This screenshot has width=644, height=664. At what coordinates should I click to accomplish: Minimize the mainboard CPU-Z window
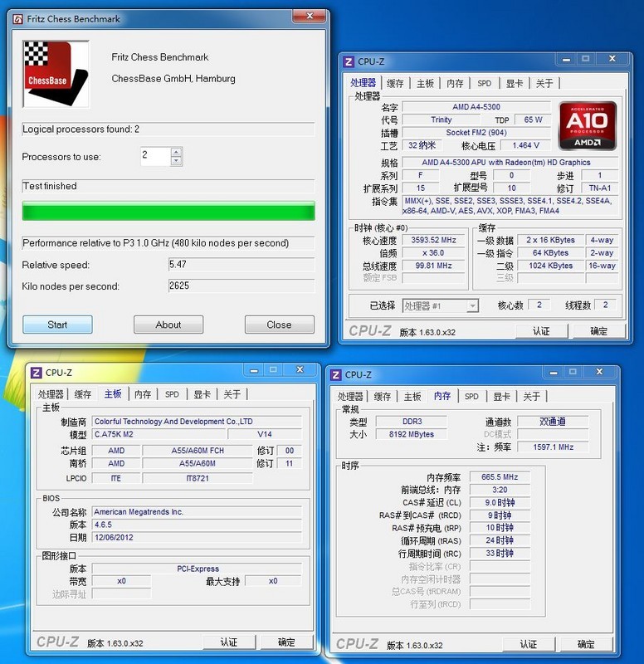coord(254,370)
